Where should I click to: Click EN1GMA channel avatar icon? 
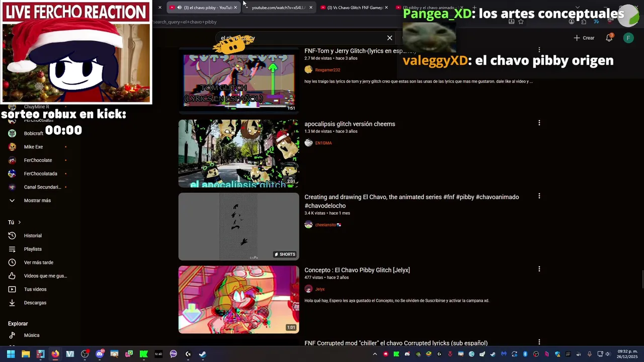[308, 143]
